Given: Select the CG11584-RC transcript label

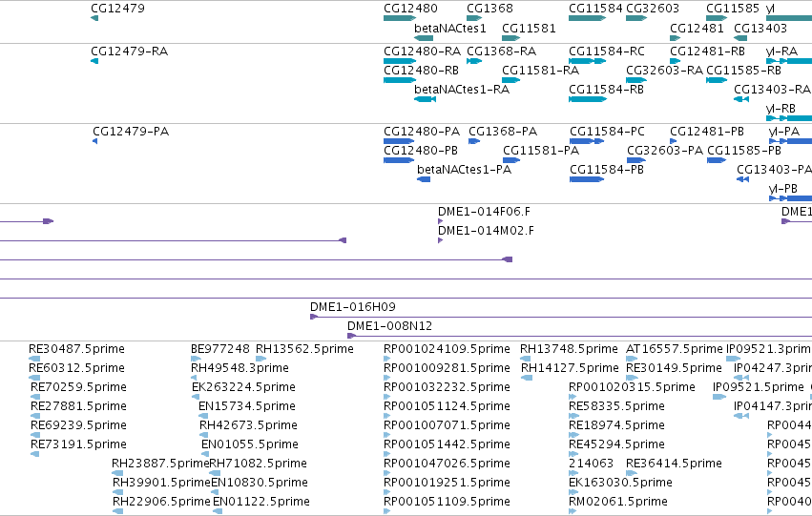Looking at the screenshot, I should point(607,52).
